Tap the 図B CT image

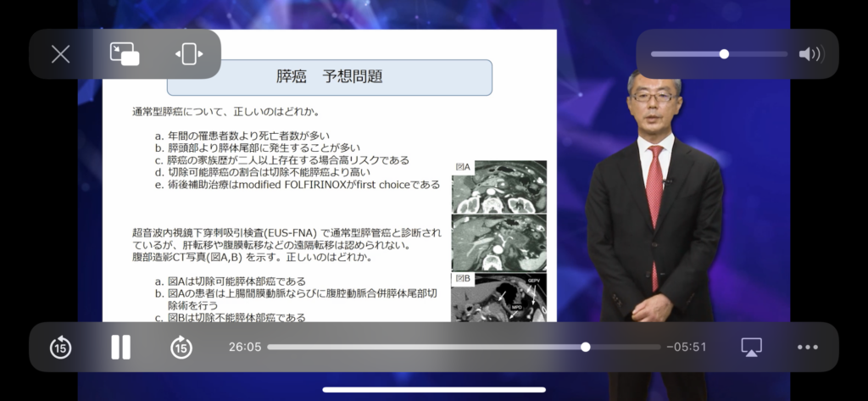click(499, 297)
